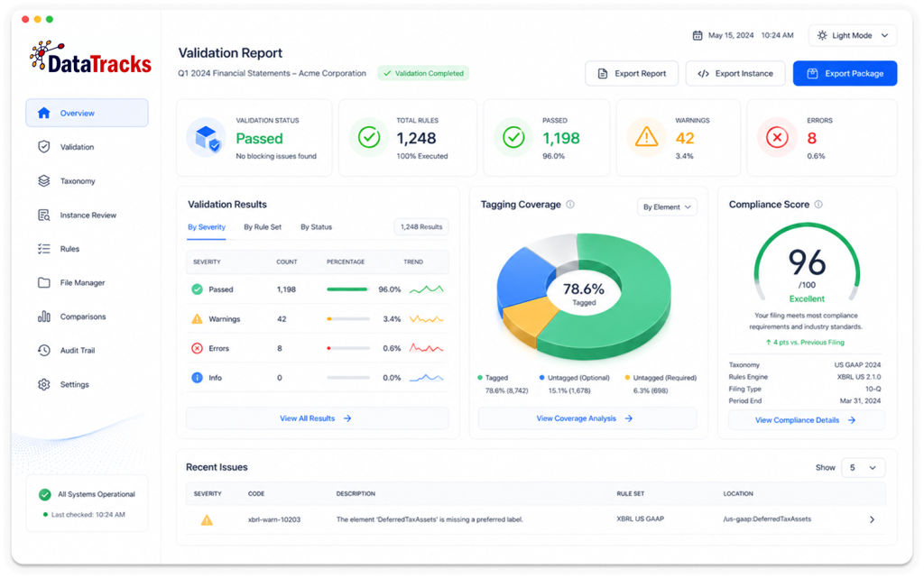This screenshot has width=924, height=578.
Task: Open the Audit Trail clock icon
Action: pos(43,350)
